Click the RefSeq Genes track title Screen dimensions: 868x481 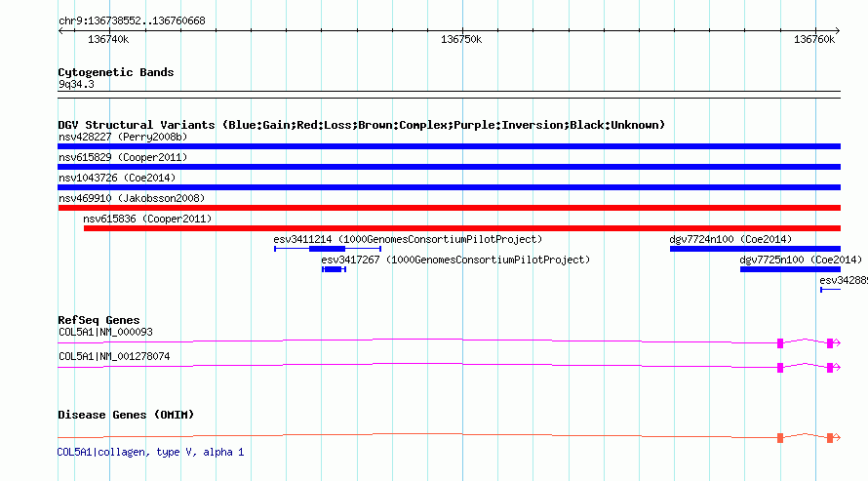[99, 320]
